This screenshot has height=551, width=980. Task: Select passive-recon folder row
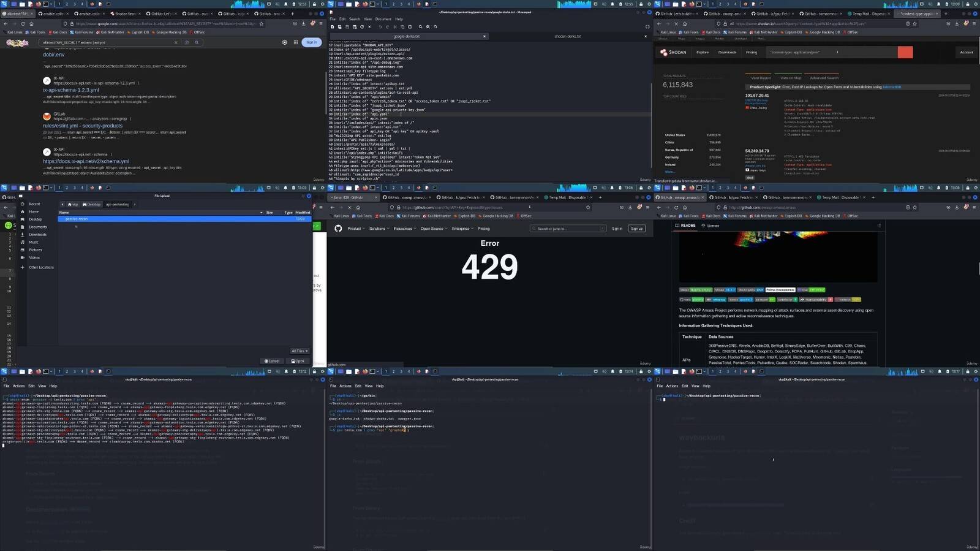pyautogui.click(x=184, y=219)
